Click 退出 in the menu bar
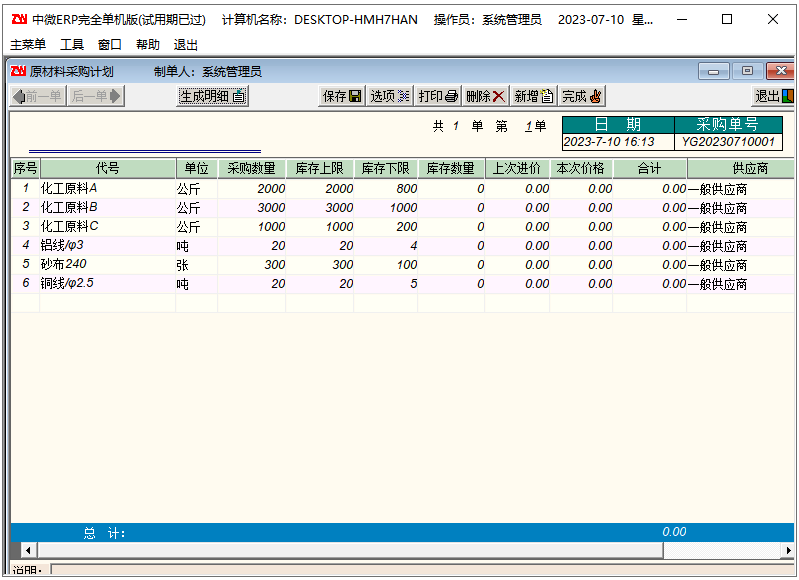The image size is (799, 580). coord(185,45)
